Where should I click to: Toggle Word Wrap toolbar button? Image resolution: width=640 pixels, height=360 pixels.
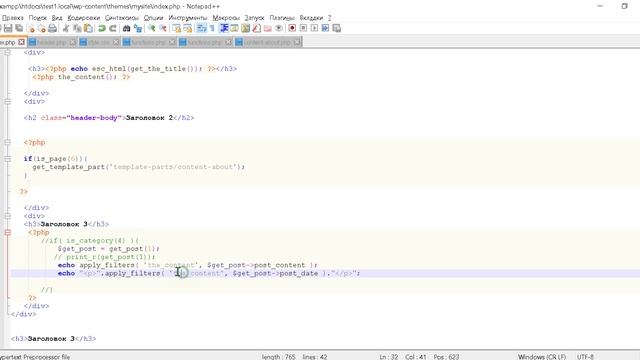tap(201, 28)
